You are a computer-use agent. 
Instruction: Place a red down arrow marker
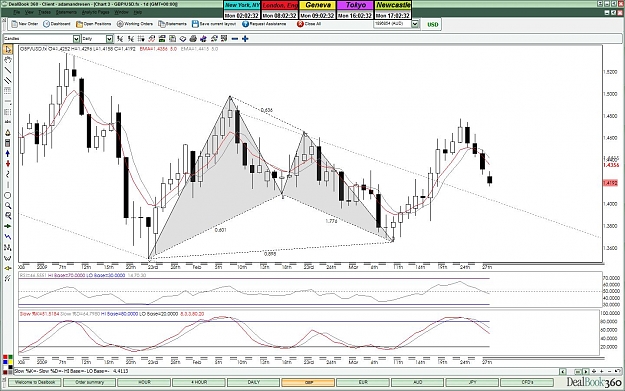tap(8, 164)
